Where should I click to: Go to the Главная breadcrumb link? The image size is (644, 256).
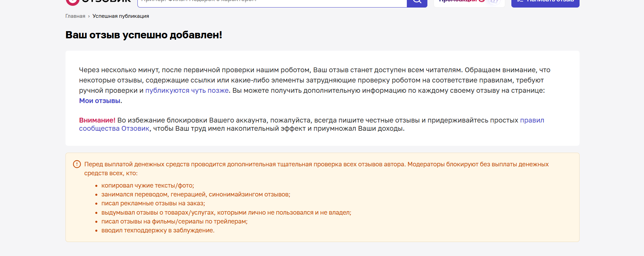pyautogui.click(x=75, y=16)
